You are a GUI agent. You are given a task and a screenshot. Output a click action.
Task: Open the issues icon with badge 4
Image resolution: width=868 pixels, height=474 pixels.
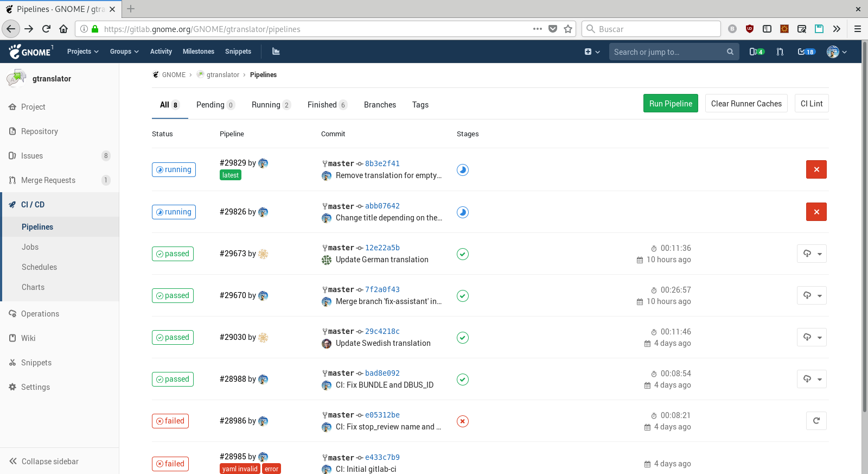point(757,52)
